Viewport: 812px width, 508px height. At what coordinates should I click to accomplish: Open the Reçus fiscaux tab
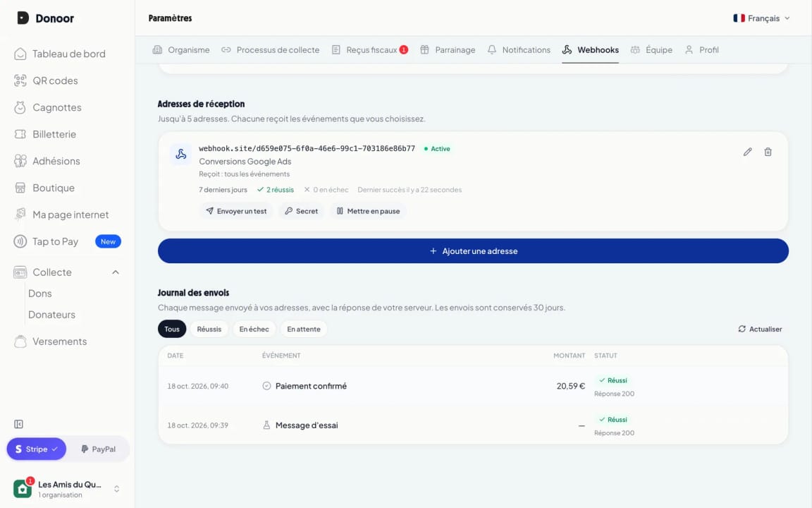point(370,50)
